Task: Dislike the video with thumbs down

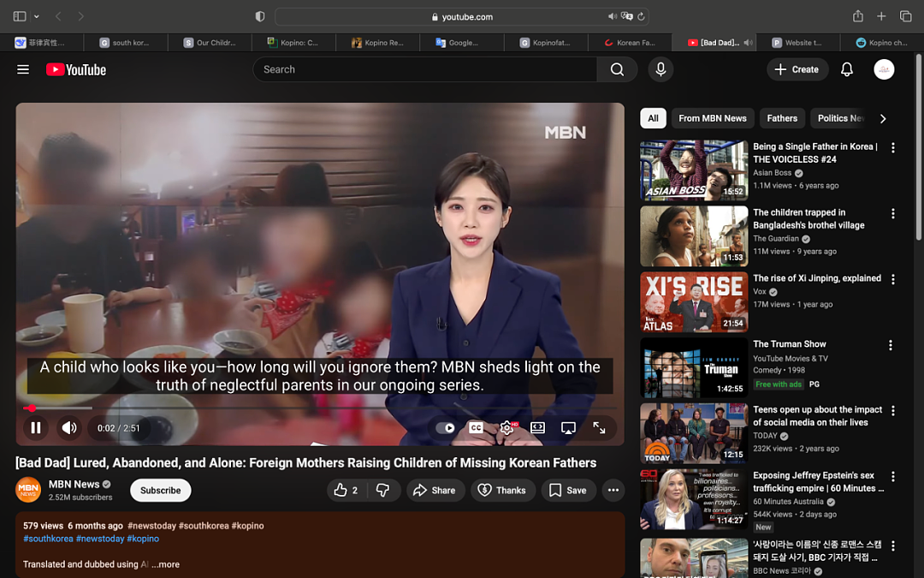Action: point(383,490)
